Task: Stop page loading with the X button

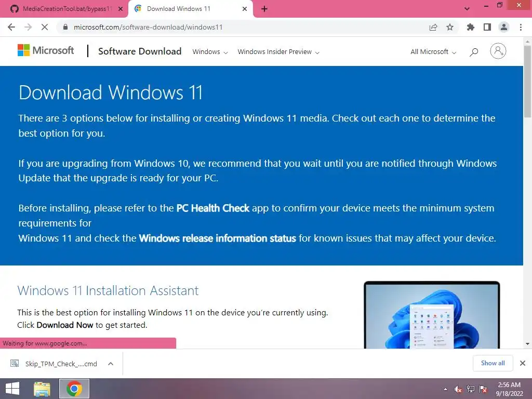Action: click(x=45, y=27)
